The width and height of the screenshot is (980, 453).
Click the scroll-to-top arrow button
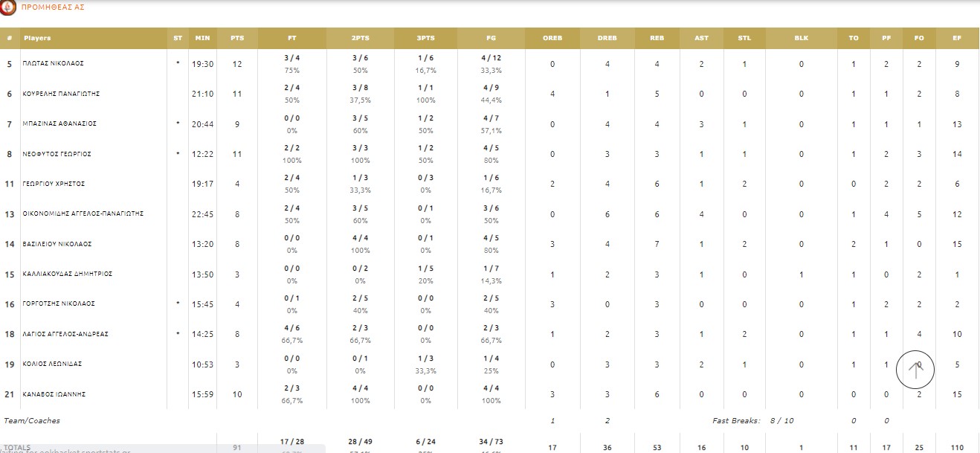click(915, 369)
